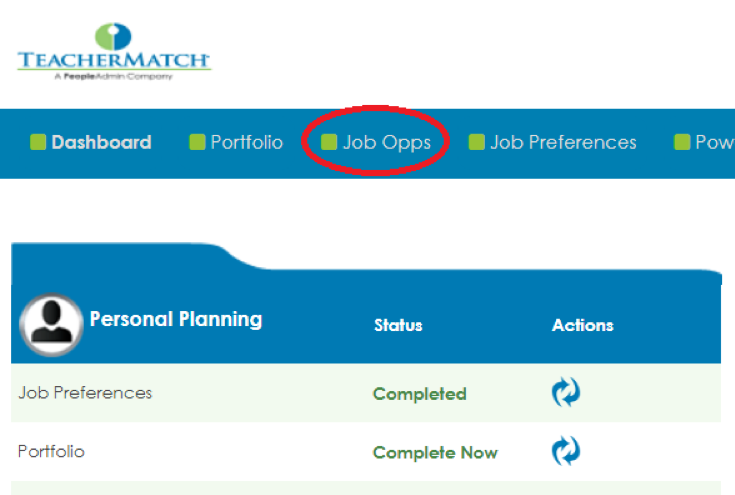Screen dimensions: 735x495
Task: Click the green square beside Job Opps
Action: (329, 142)
